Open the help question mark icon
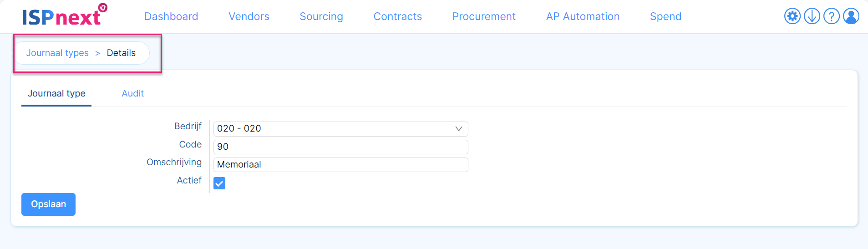 tap(831, 16)
